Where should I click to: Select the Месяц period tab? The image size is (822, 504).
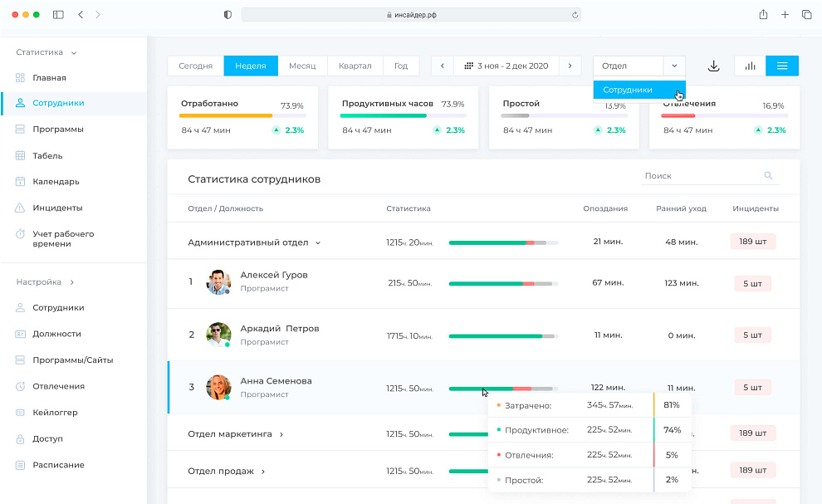(x=302, y=66)
